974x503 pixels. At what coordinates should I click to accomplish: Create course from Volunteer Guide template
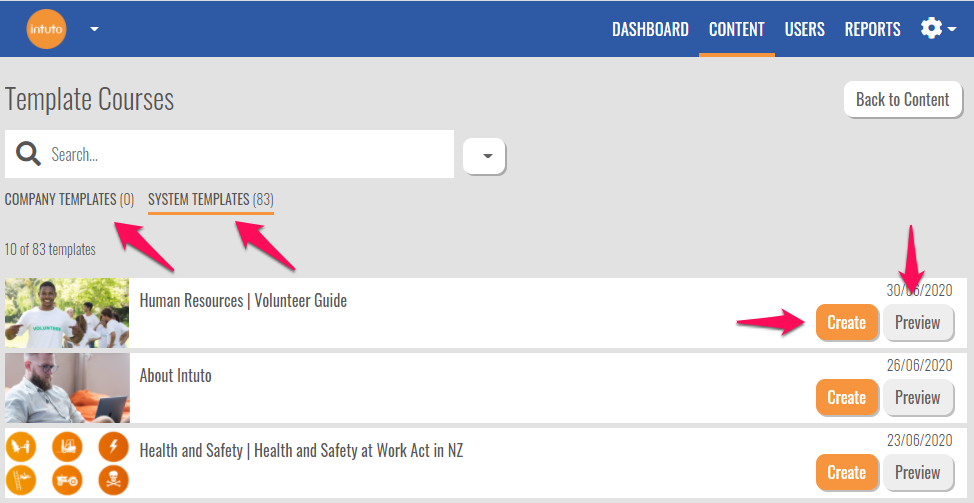846,323
